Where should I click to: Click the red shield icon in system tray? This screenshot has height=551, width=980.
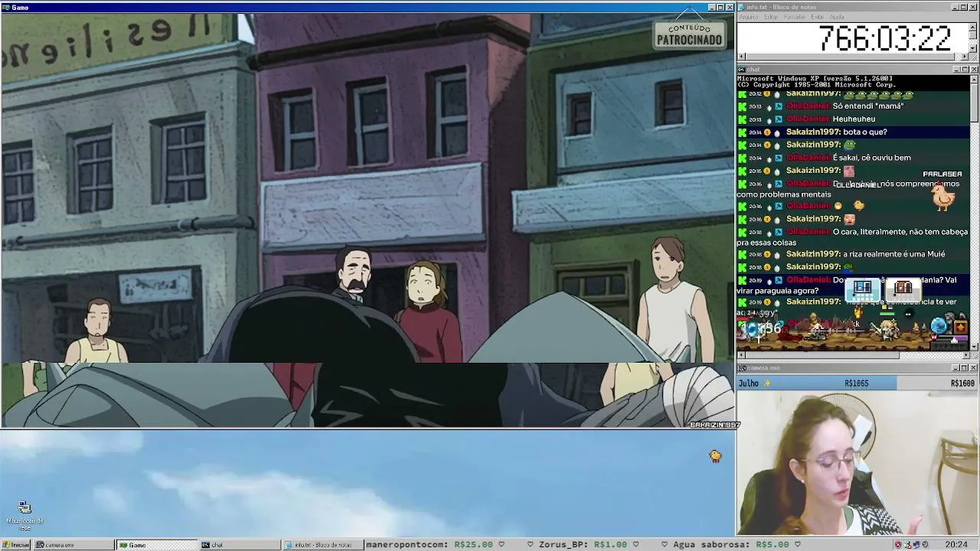pos(898,545)
